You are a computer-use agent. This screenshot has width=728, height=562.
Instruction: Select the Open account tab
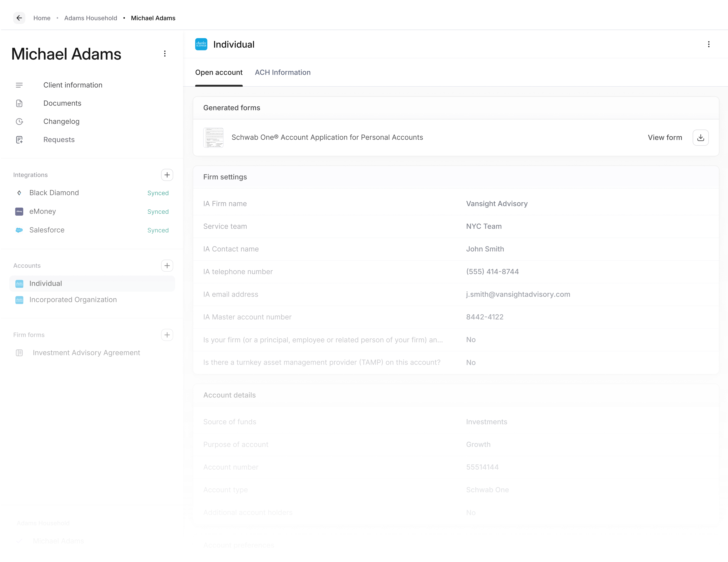(219, 72)
